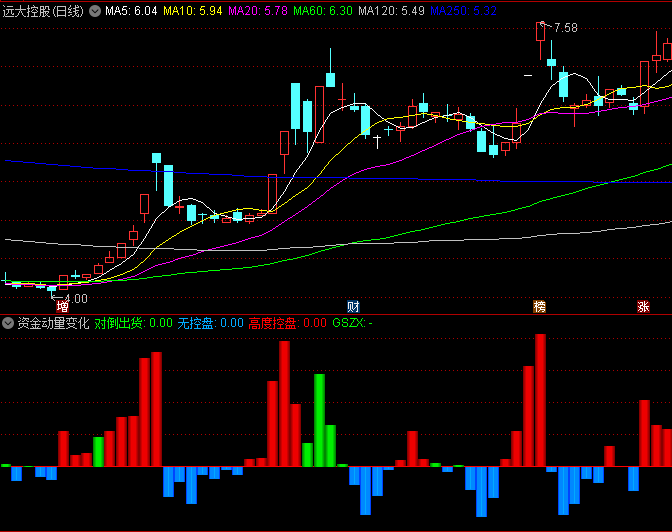The width and height of the screenshot is (672, 532).
Task: Click the 涨 limit-up marker icon
Action: point(643,307)
